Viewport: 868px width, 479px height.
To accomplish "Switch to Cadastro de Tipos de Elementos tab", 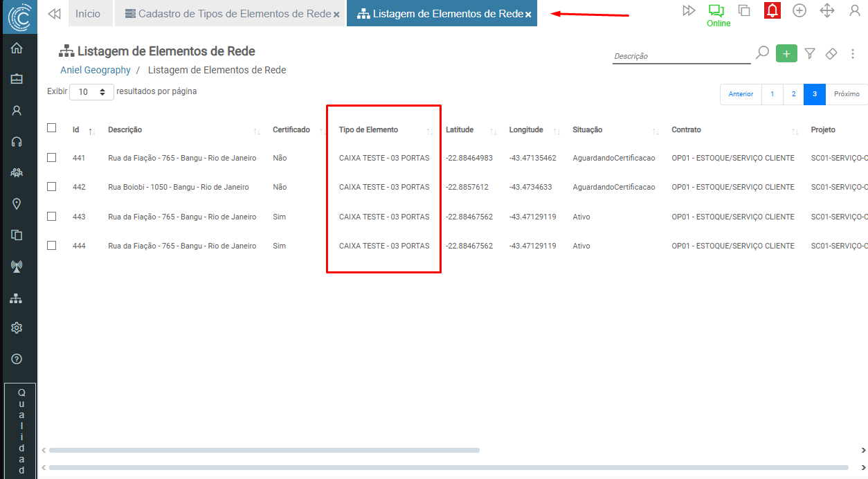I will click(229, 14).
